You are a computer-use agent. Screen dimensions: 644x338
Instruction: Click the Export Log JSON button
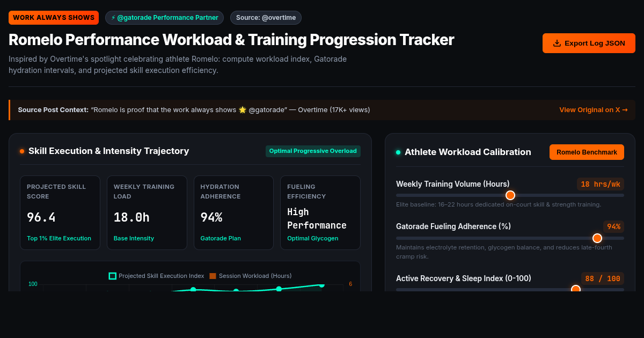coord(589,43)
